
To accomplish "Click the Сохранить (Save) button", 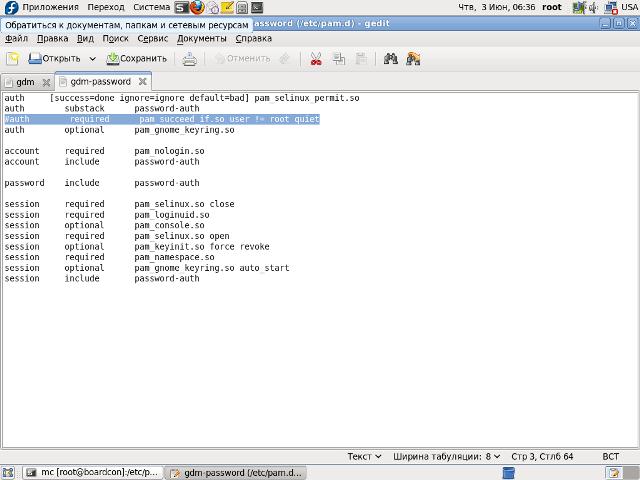I will click(136, 59).
